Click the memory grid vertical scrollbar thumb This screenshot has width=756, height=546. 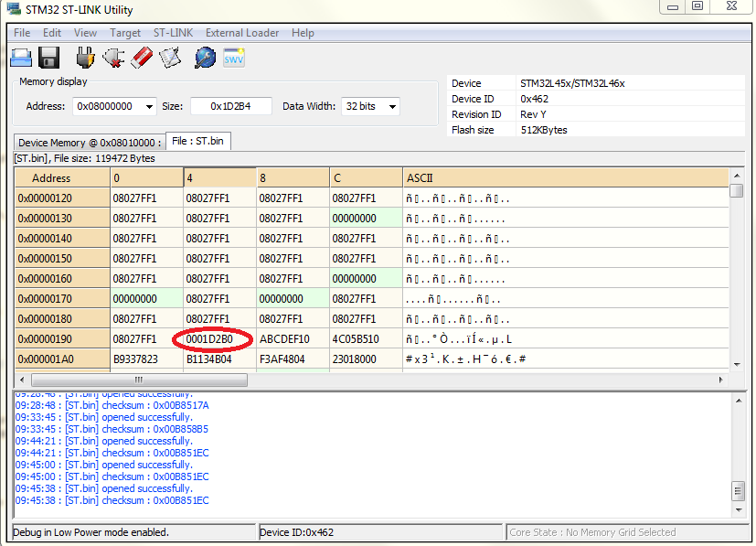[736, 190]
